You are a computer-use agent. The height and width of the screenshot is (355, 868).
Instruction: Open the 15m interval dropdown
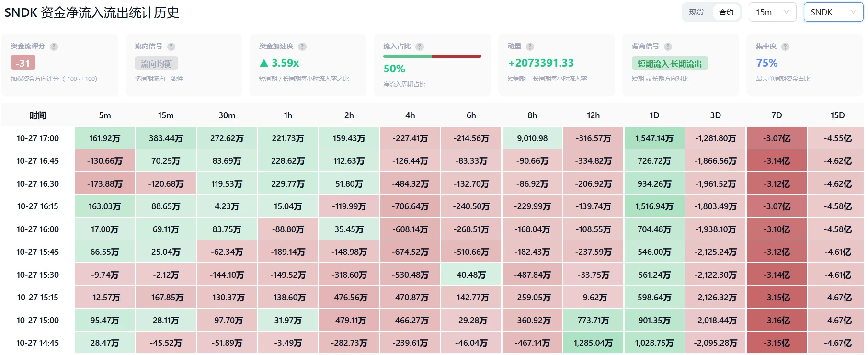(772, 12)
